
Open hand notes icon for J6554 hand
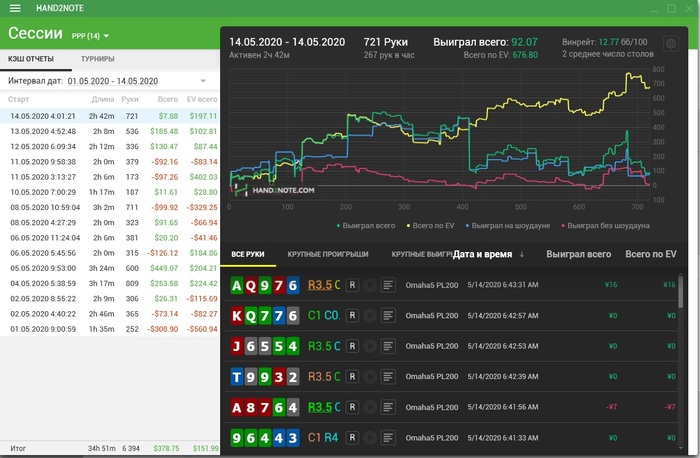coord(388,346)
